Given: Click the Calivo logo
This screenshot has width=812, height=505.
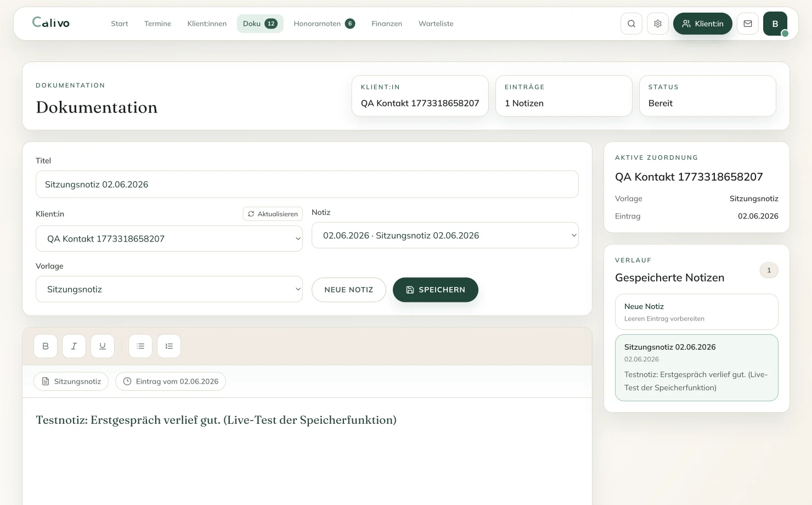Looking at the screenshot, I should coord(51,23).
